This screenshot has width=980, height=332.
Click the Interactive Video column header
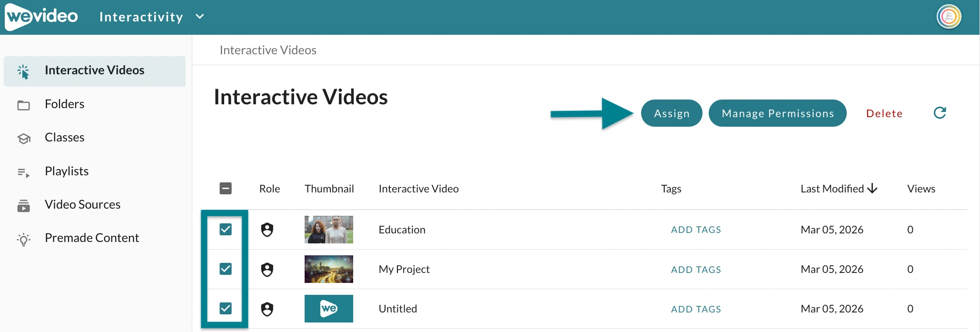[419, 189]
